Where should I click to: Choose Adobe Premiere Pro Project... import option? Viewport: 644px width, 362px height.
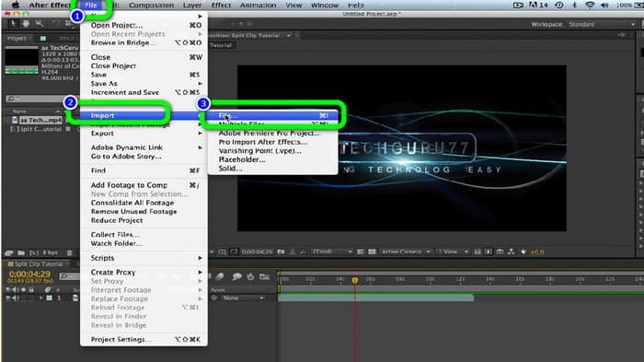point(269,134)
